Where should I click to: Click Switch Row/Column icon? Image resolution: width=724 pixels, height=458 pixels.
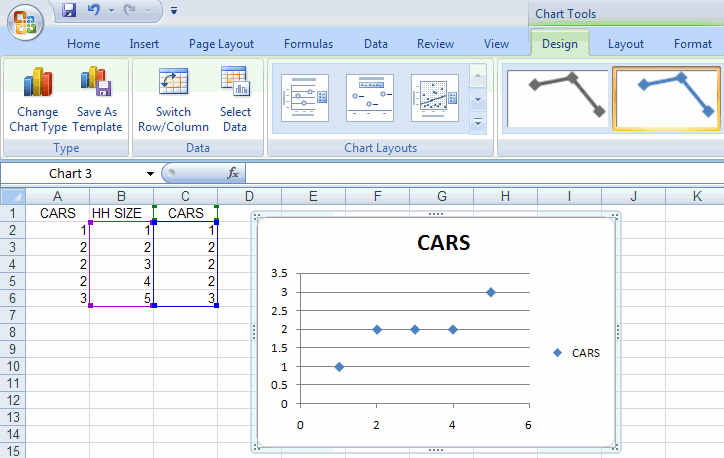173,82
